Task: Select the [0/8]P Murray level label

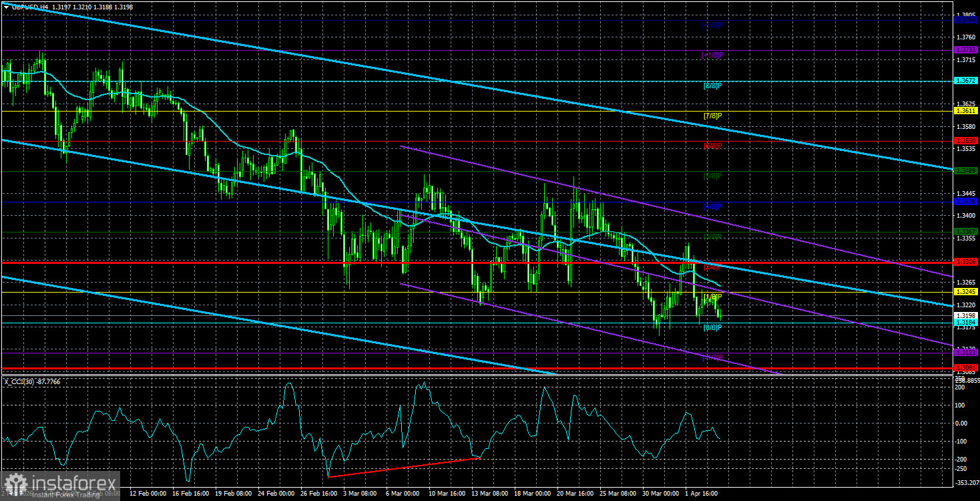Action: point(713,328)
